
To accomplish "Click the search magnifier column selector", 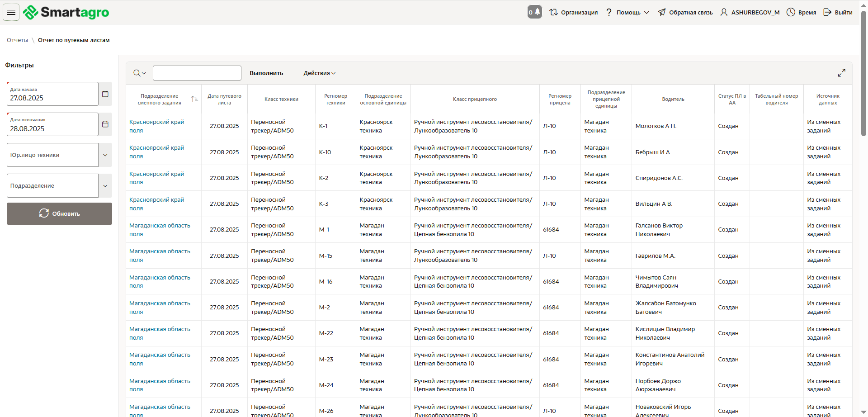I will (x=139, y=73).
